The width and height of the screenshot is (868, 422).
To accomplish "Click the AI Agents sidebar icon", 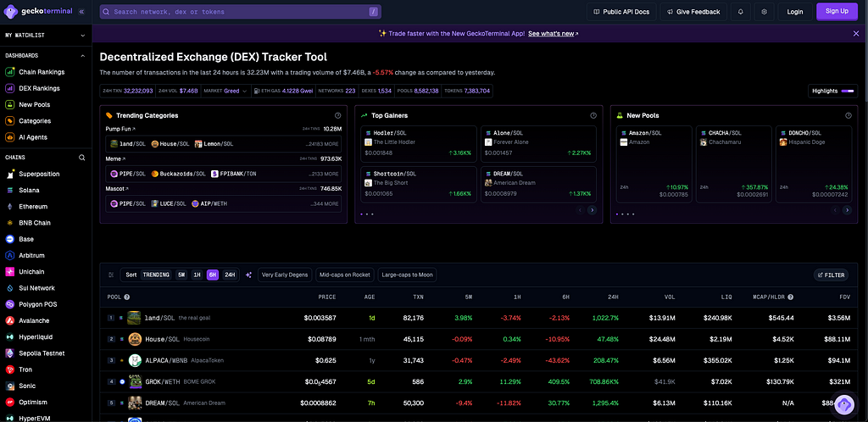I will 9,137.
